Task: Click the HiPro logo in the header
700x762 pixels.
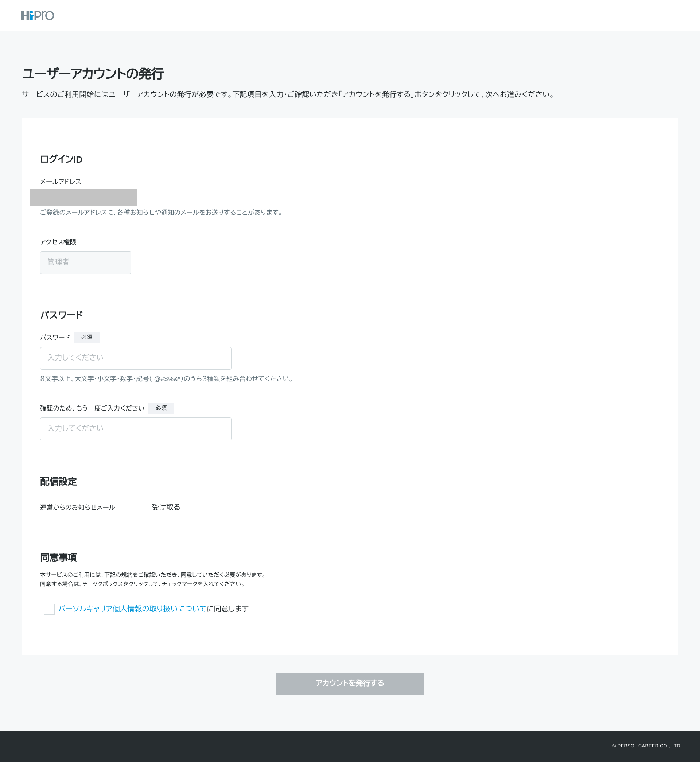Action: [x=38, y=16]
